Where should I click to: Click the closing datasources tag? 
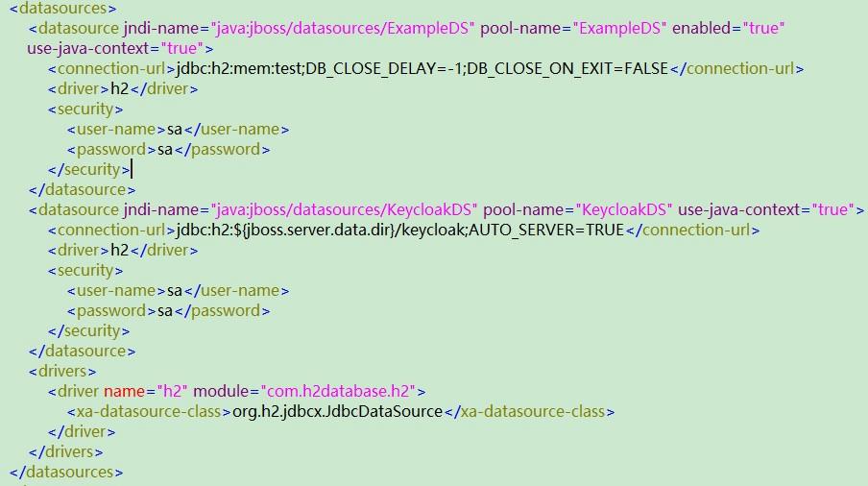click(66, 473)
